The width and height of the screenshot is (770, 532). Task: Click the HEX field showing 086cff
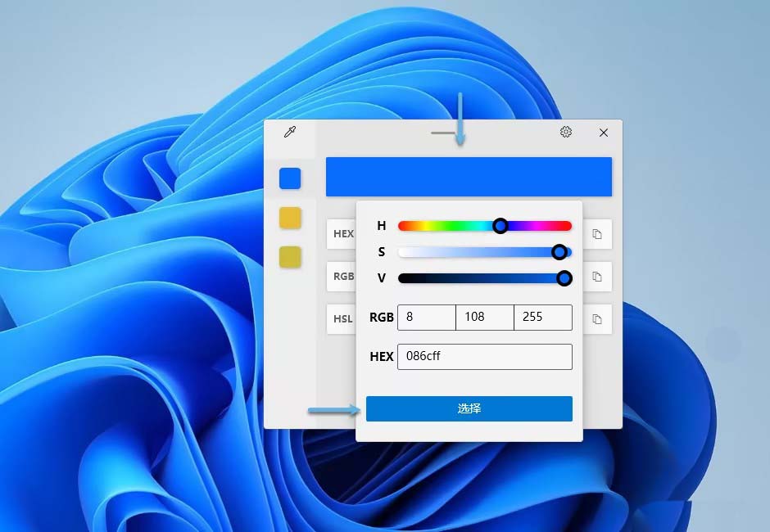(x=485, y=356)
